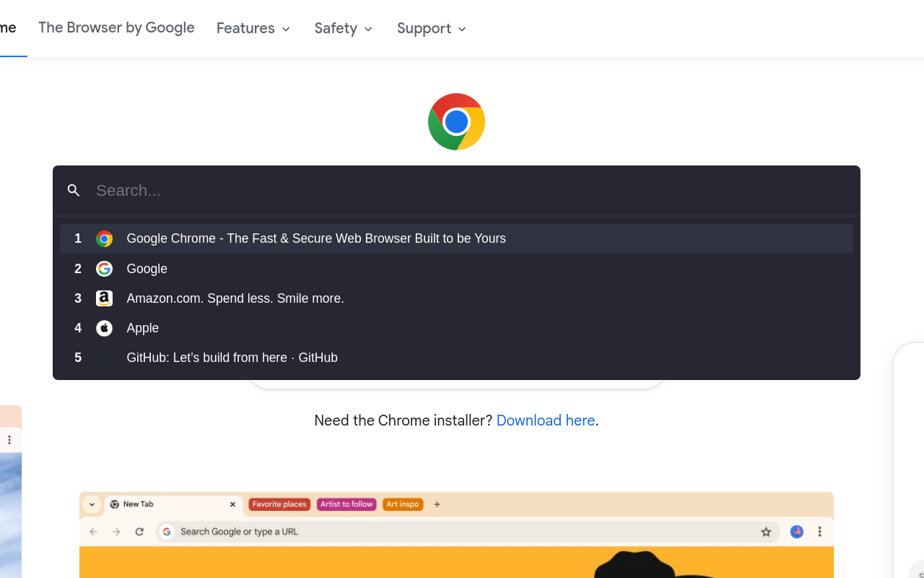This screenshot has width=924, height=578.
Task: Click the Chrome favicon in result 1
Action: click(104, 238)
